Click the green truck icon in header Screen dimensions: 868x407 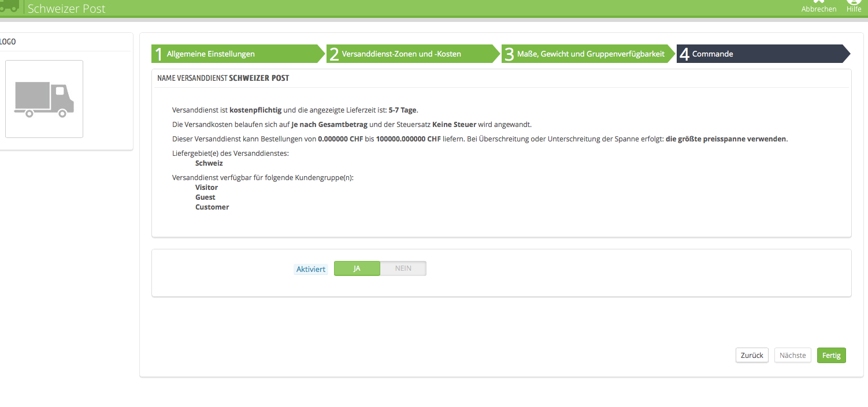tap(9, 6)
